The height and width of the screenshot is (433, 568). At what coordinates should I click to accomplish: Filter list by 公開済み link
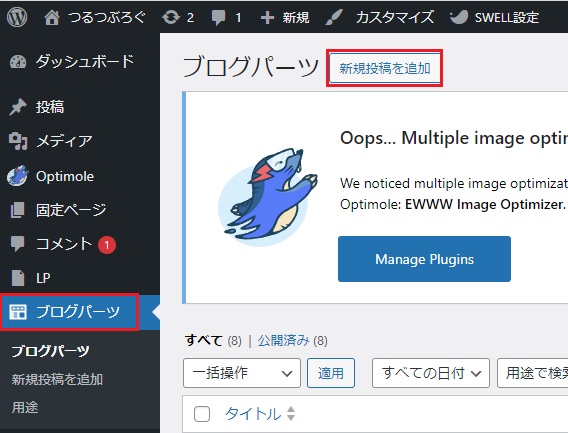click(283, 341)
